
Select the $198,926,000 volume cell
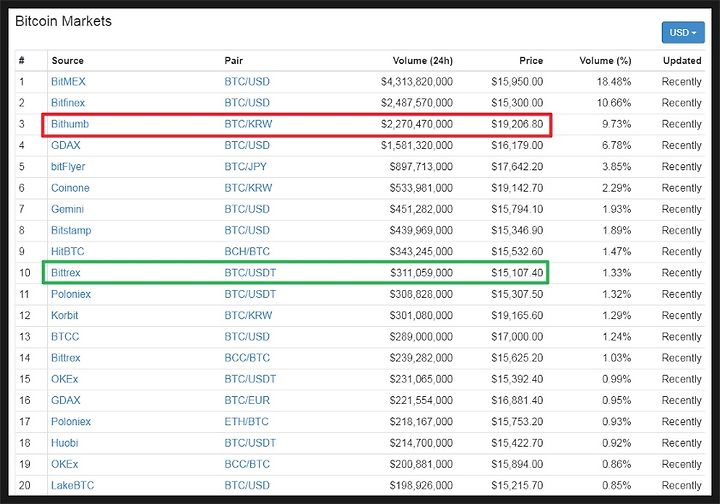tap(421, 485)
